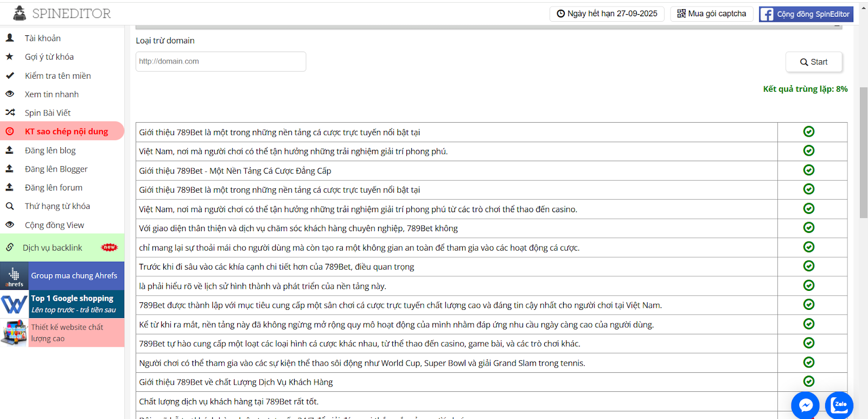868x419 pixels.
Task: Click Mua gói captcha button
Action: [x=712, y=14]
